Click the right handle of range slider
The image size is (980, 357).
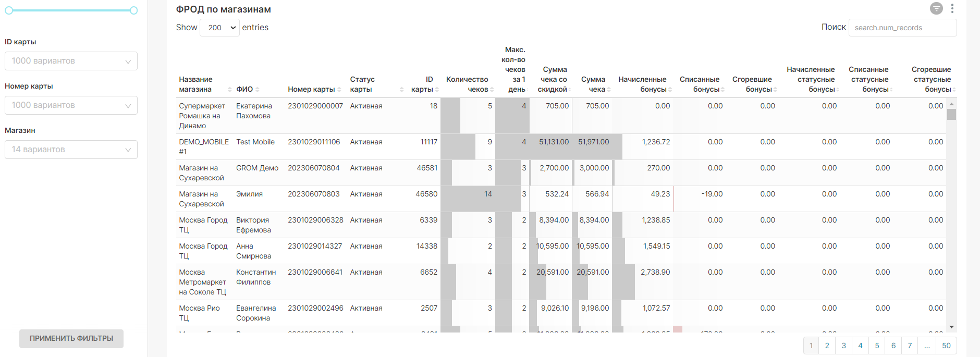click(133, 10)
